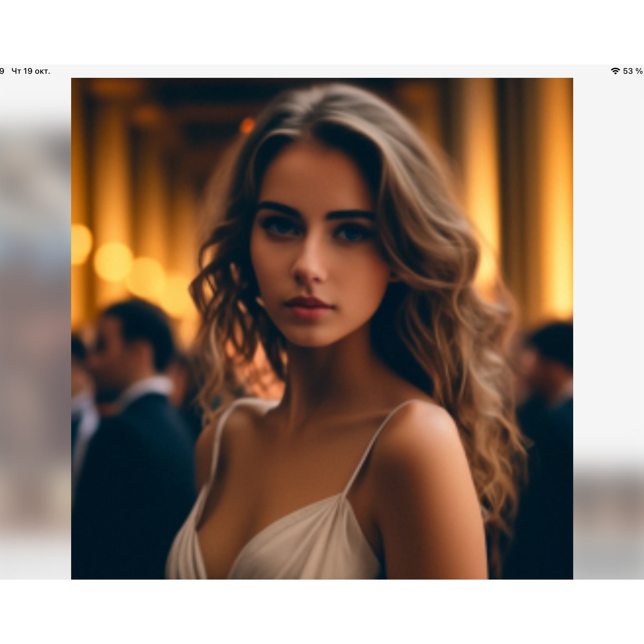Tap the black bar below the photo
Screen dimensions: 644x644
click(x=322, y=611)
